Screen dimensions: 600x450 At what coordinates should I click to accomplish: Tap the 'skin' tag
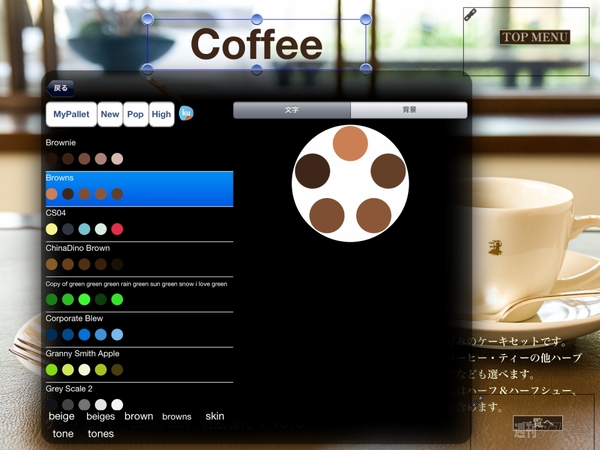(215, 416)
